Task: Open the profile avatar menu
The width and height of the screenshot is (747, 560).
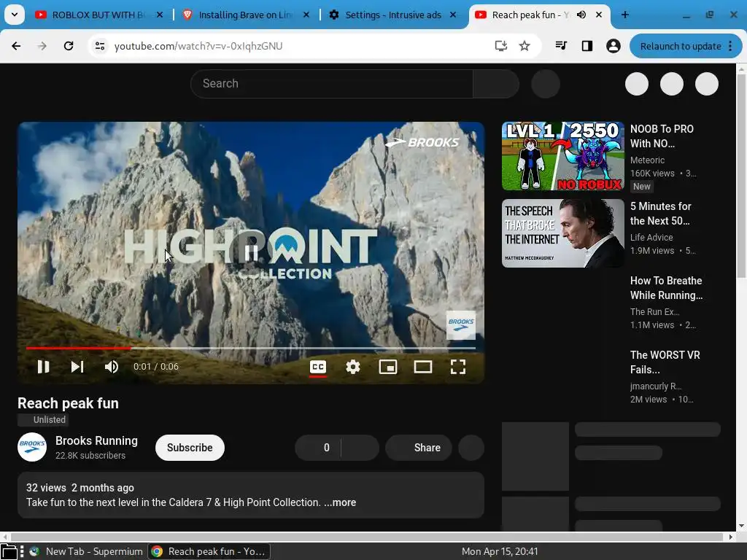Action: coord(613,46)
